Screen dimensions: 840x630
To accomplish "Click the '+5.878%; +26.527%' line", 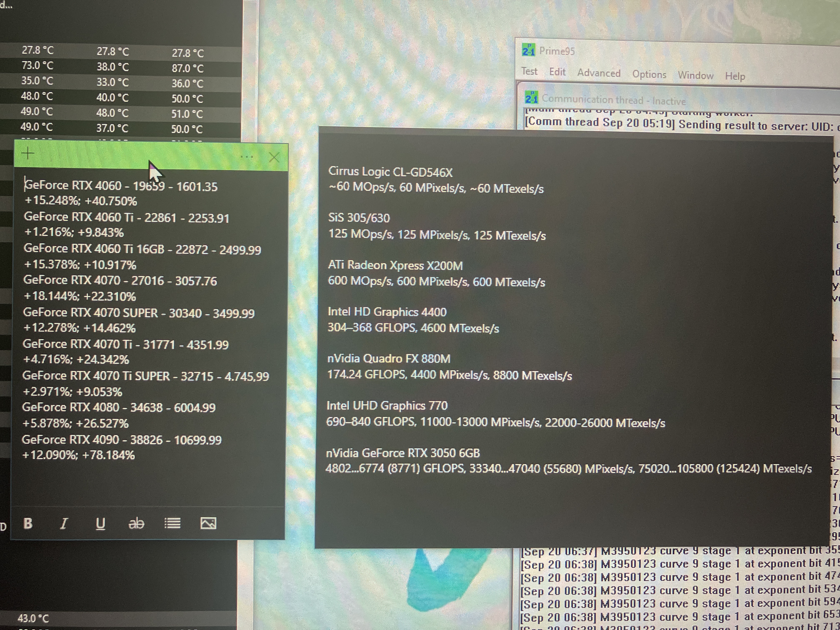I will pos(76,423).
